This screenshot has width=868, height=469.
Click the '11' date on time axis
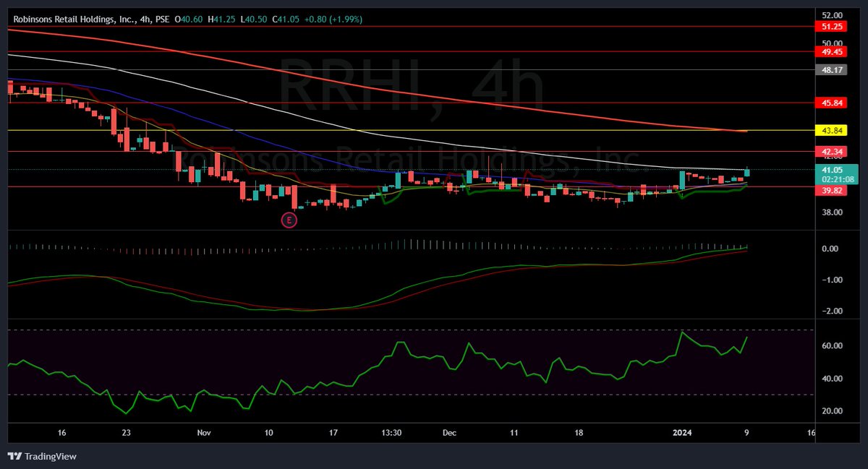pos(514,433)
